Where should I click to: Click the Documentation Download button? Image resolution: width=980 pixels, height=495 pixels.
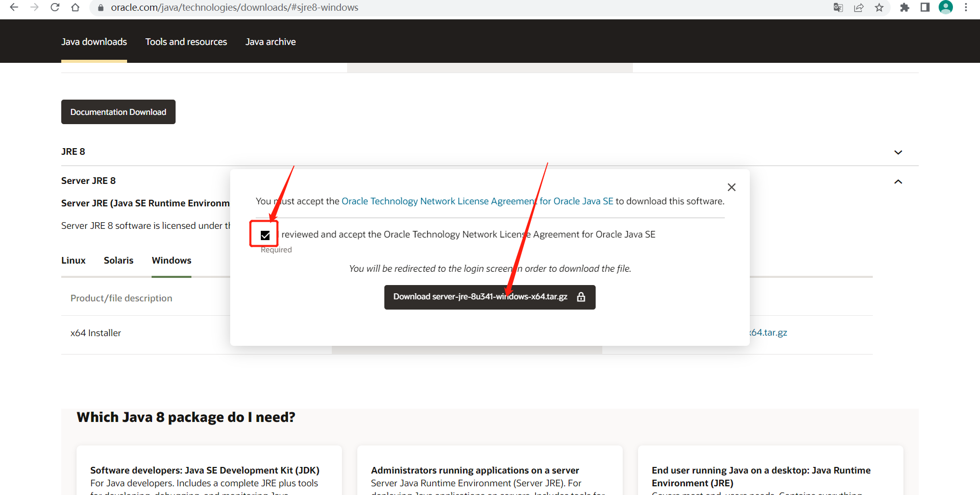tap(118, 112)
